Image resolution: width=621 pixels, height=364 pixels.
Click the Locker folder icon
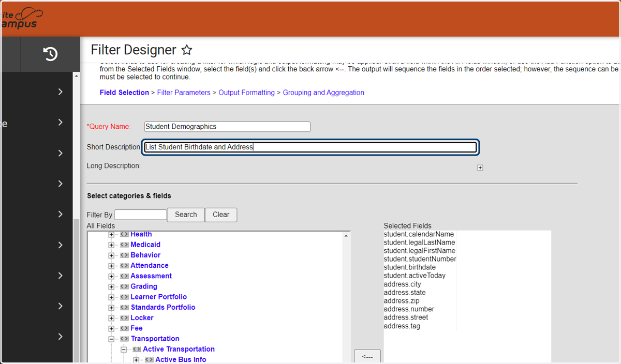[124, 318]
